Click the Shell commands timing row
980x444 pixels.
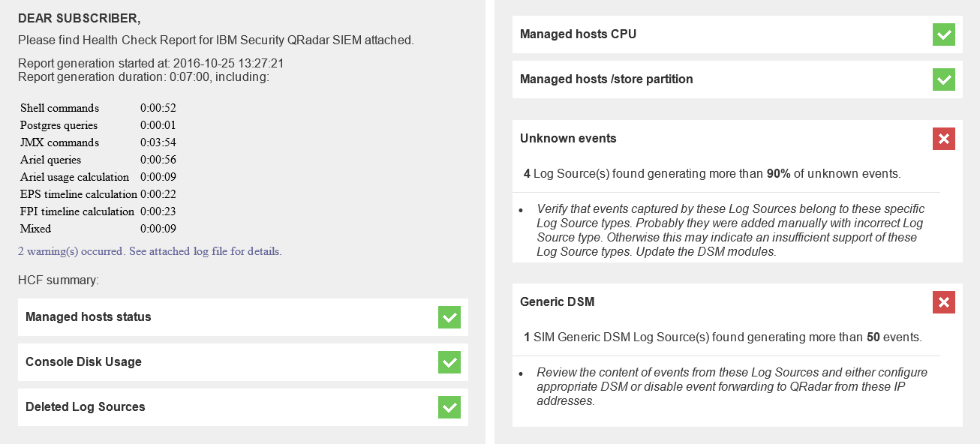pyautogui.click(x=98, y=108)
